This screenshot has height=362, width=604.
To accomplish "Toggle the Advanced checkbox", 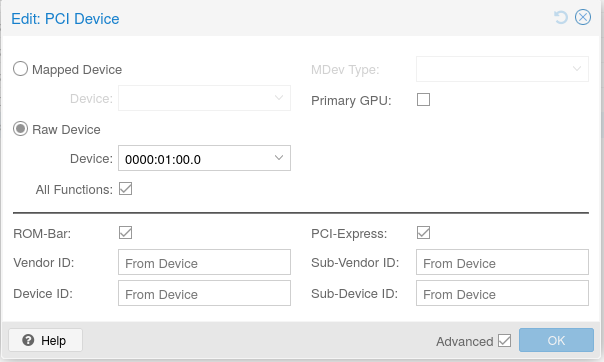I will point(504,340).
